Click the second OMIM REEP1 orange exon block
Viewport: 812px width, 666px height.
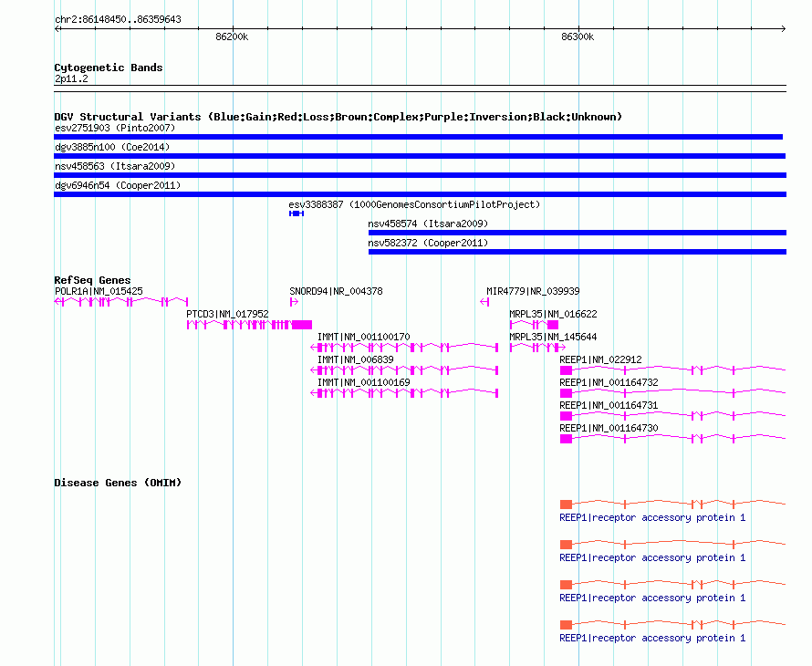click(566, 545)
